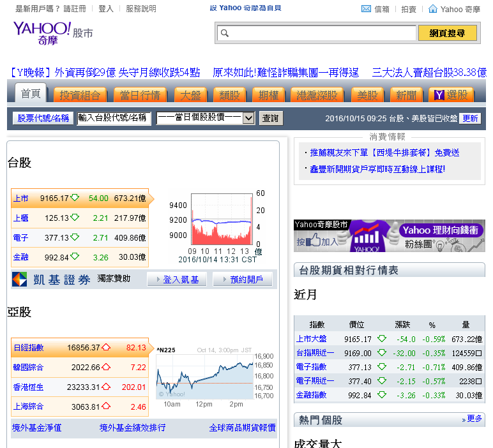Click the 查詢 button
493x448 pixels.
[271, 118]
